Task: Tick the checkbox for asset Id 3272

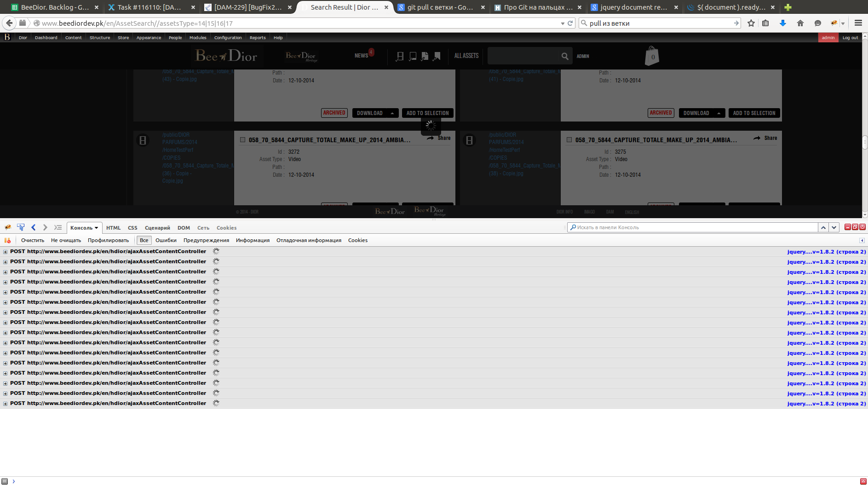Action: point(242,140)
